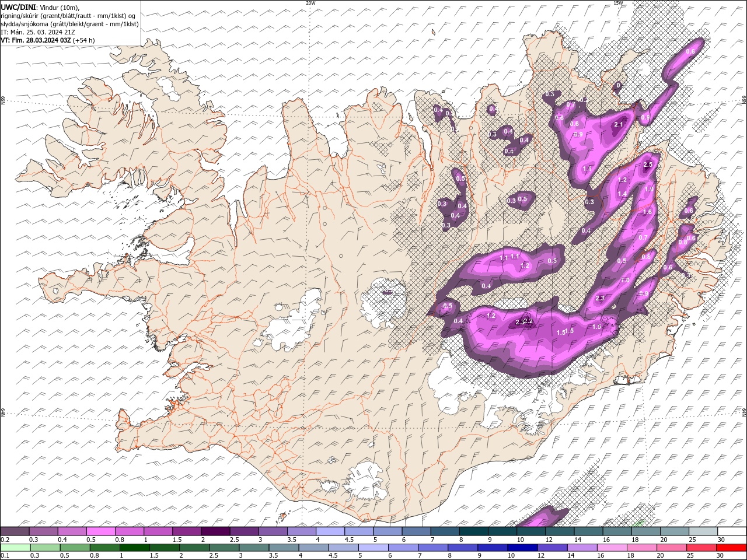Click the upper-row legend swatch starting at 10
Image resolution: width=747 pixels, height=560 pixels.
(530, 531)
